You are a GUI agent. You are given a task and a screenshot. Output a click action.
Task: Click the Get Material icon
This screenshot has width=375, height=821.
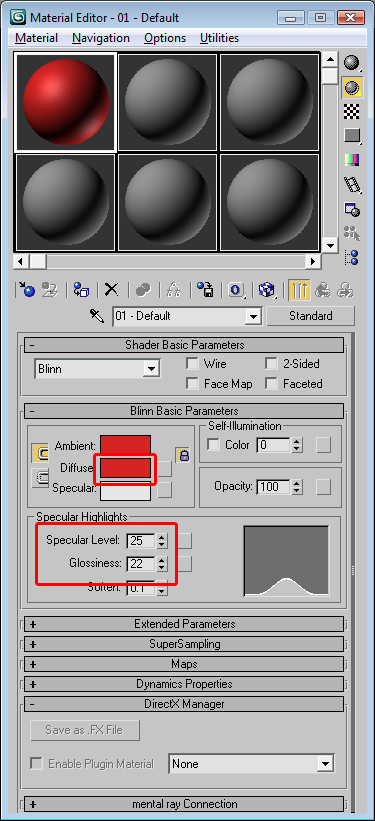tap(26, 290)
